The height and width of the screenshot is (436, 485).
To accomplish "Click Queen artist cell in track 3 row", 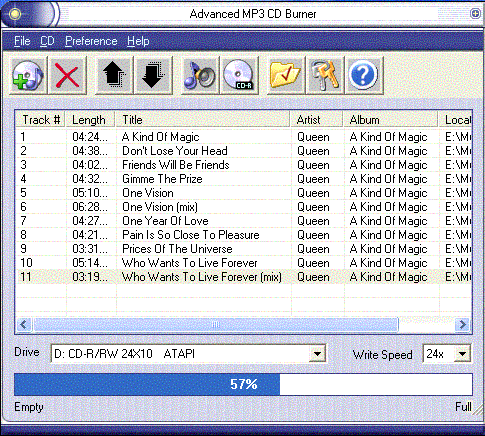I will (x=313, y=165).
